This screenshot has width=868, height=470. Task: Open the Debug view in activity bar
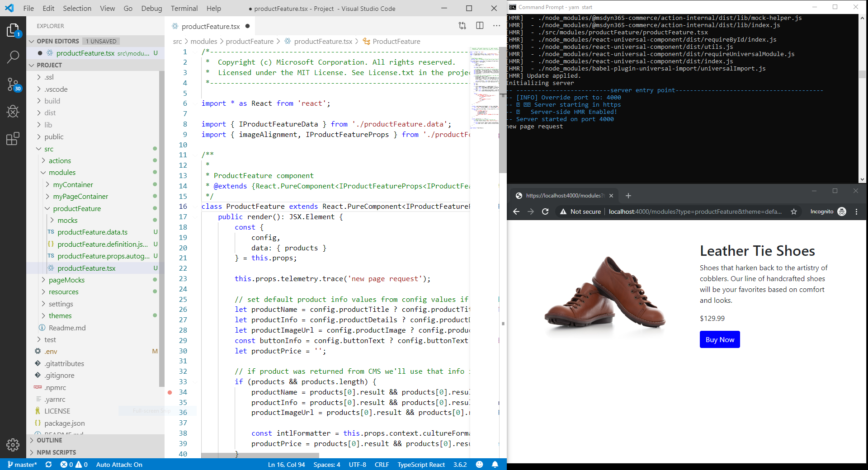coord(13,111)
